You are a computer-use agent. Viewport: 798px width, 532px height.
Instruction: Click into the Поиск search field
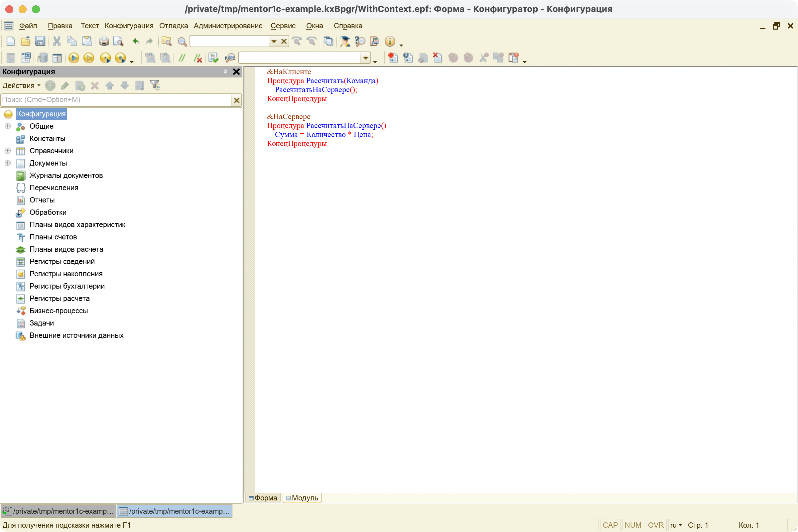(x=116, y=100)
